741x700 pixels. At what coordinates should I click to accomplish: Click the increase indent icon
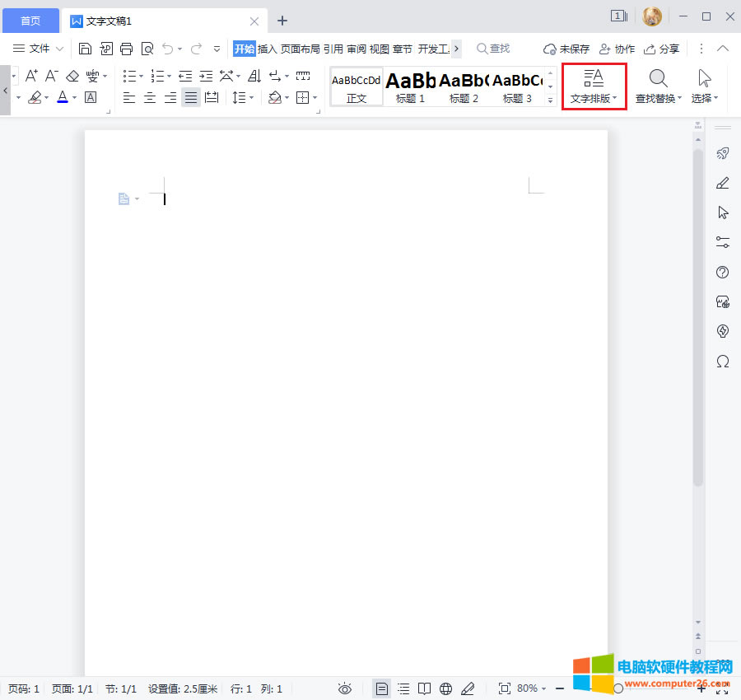coord(206,77)
